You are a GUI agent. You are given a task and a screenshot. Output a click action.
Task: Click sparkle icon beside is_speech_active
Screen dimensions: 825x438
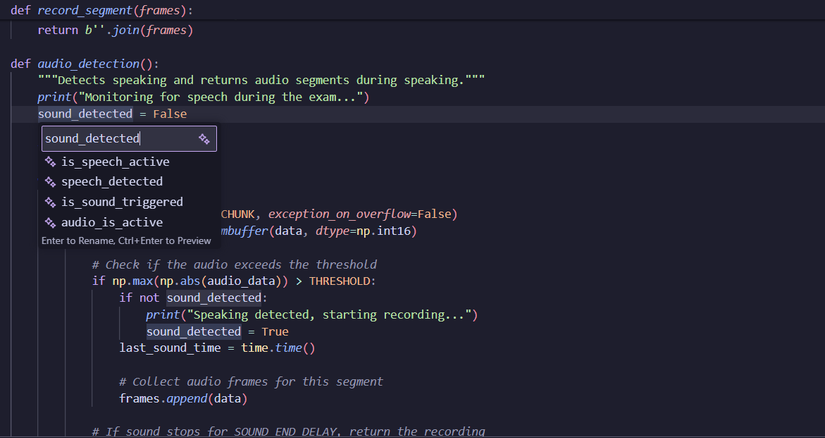pyautogui.click(x=50, y=162)
